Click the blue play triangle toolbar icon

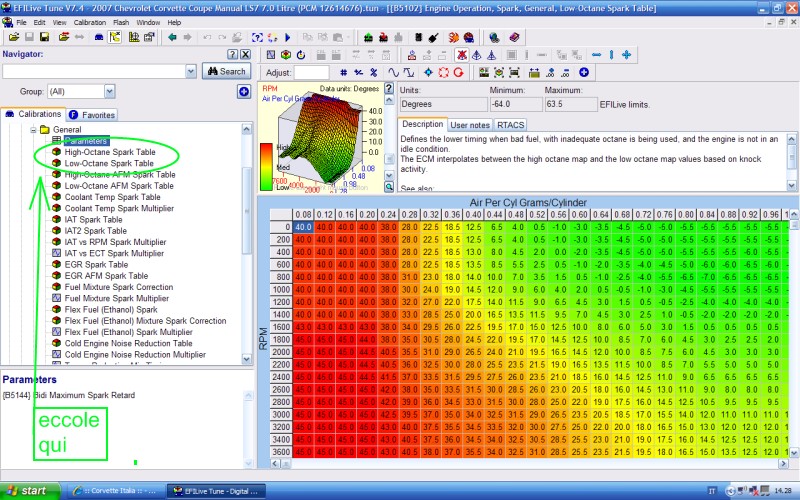click(x=288, y=37)
